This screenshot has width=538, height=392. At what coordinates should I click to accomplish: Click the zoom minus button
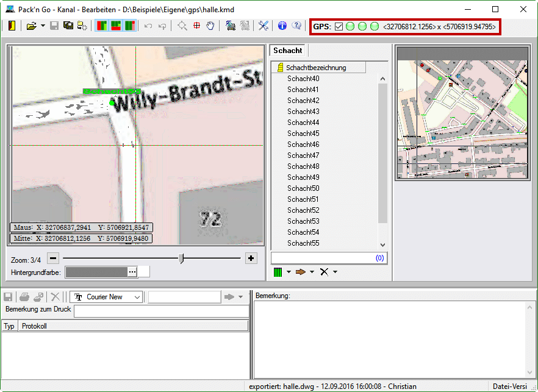[53, 258]
